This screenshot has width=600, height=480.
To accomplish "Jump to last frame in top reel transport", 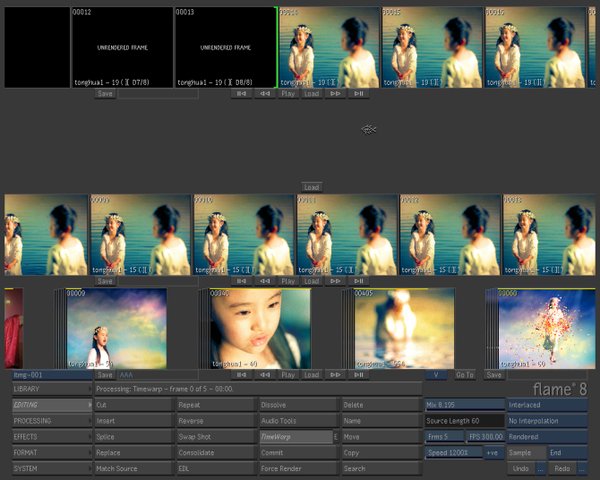I will 359,93.
